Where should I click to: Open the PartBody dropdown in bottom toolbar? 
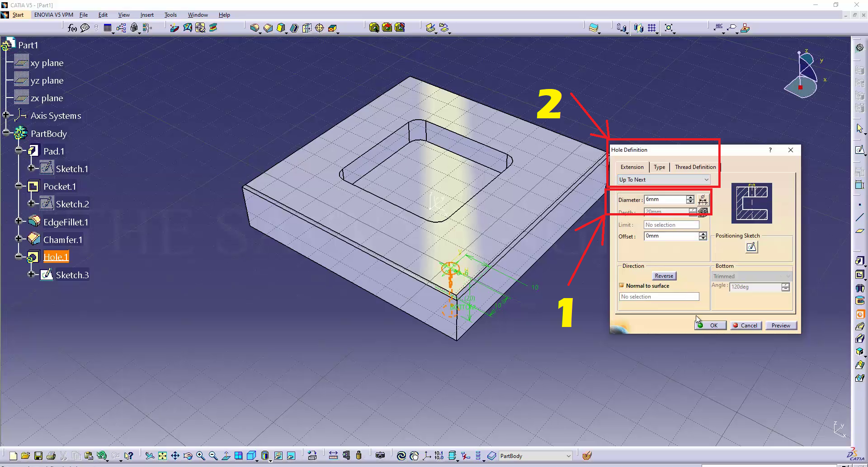pos(568,456)
